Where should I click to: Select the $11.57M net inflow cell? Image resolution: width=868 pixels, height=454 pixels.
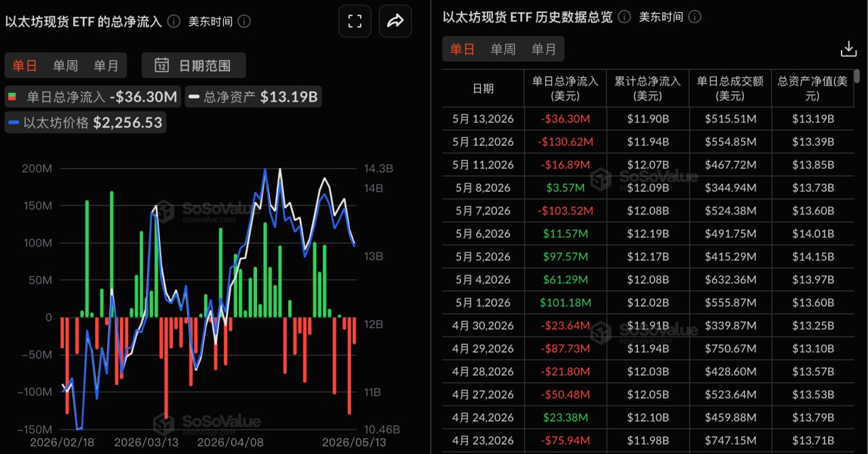pos(566,234)
